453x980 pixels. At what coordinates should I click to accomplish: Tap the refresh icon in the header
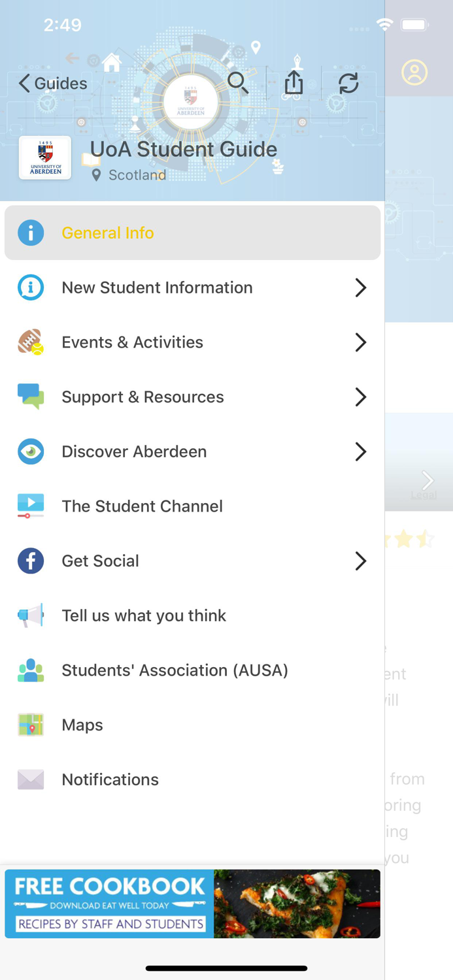pos(348,83)
